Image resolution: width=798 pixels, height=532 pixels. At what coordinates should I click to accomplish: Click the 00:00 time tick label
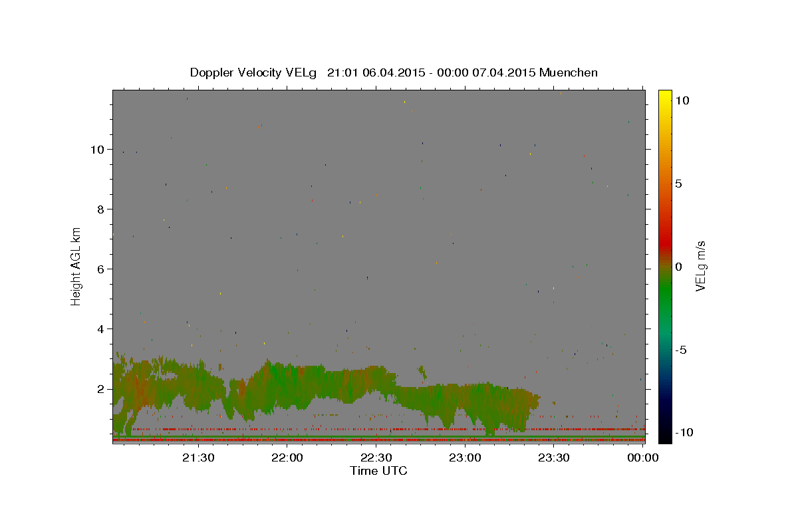(x=642, y=458)
